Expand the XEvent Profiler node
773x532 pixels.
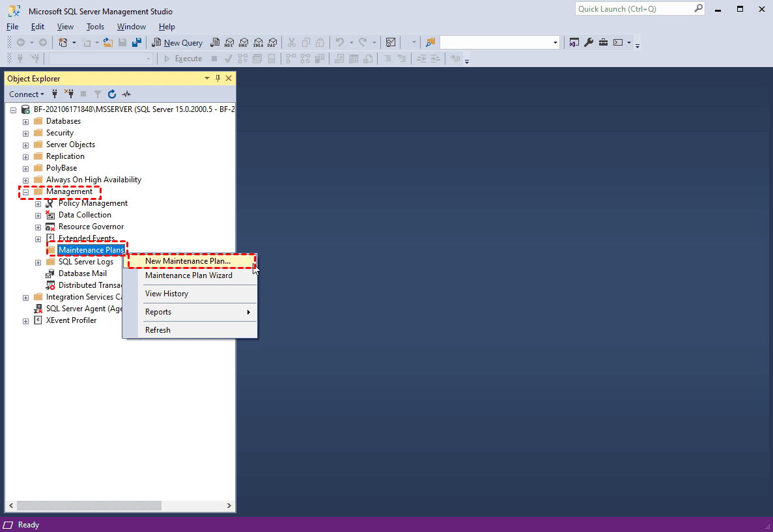click(x=25, y=322)
